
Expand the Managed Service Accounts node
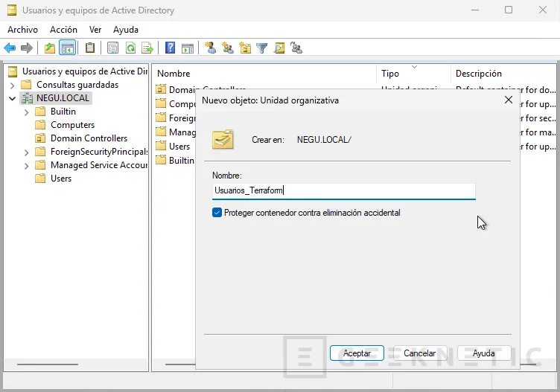pyautogui.click(x=26, y=166)
